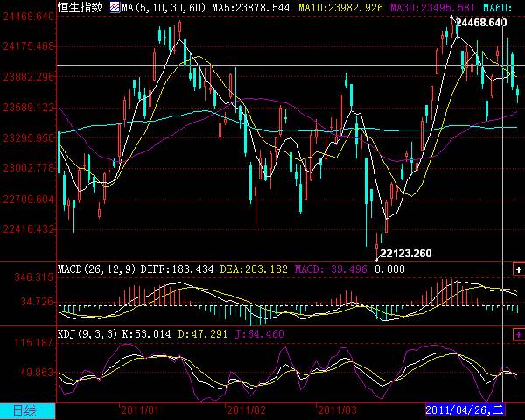This screenshot has height=420, width=525.
Task: Click the KDJ(9,3,3) parameter label
Action: click(87, 334)
